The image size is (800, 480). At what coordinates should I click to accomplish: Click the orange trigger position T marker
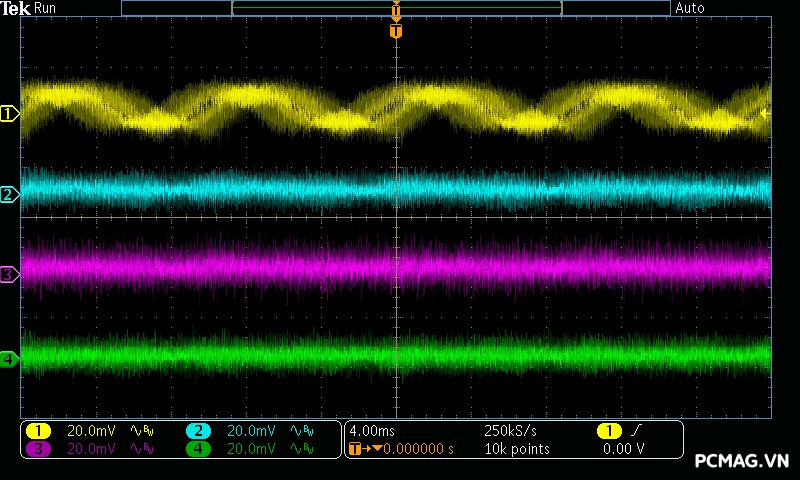pos(396,31)
